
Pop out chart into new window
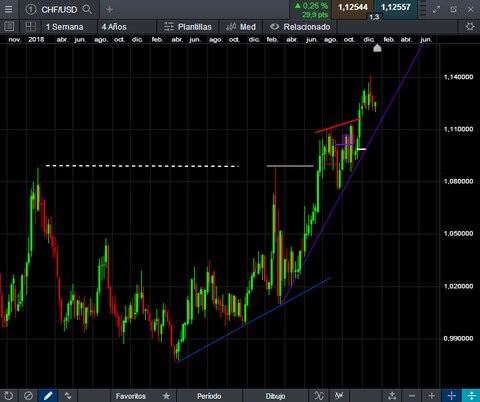coord(453,9)
